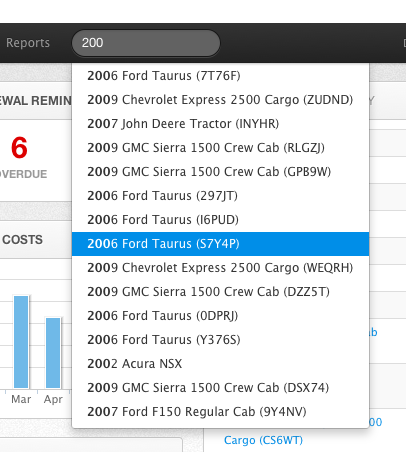Select 2007 Ford F150 Regular Cab (9Y4NV)
The image size is (406, 452).
[220, 412]
